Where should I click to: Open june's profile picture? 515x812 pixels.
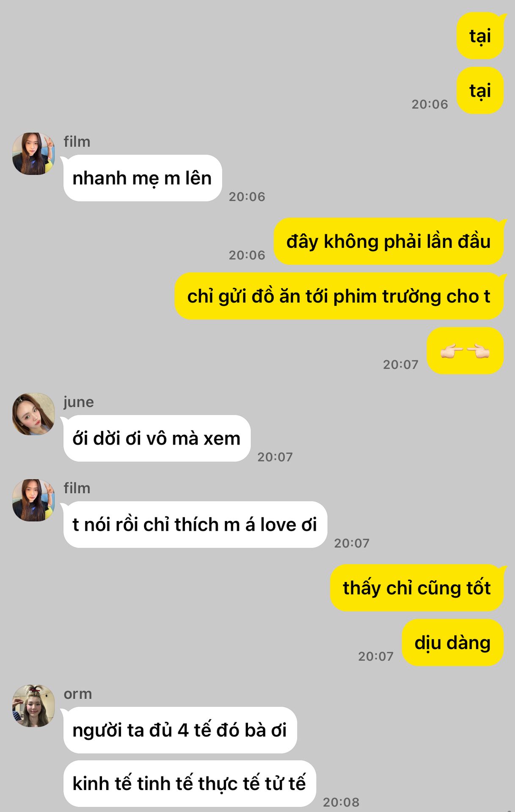33,414
